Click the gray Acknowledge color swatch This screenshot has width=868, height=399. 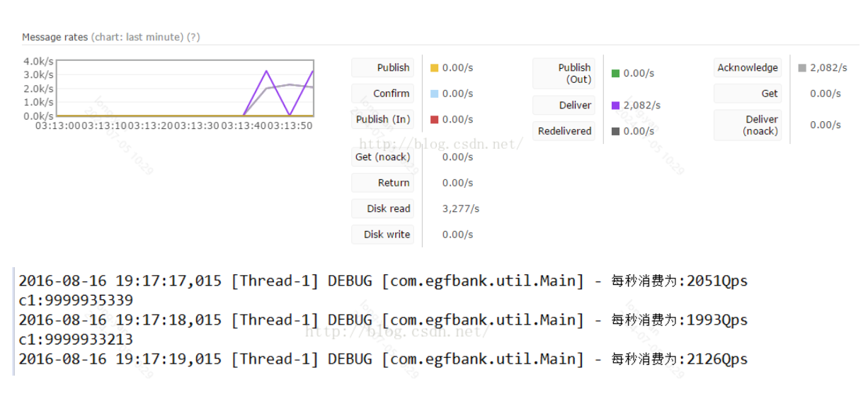tap(802, 68)
